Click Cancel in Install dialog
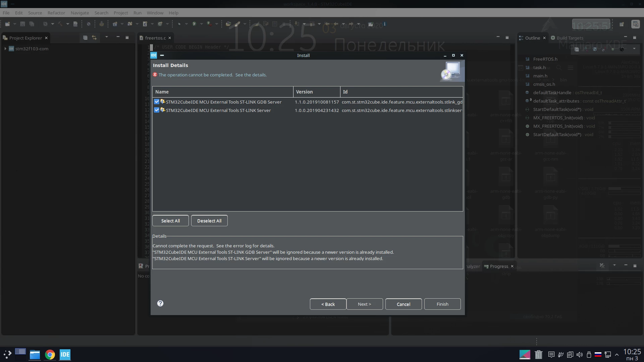Image resolution: width=644 pixels, height=362 pixels. 404,304
